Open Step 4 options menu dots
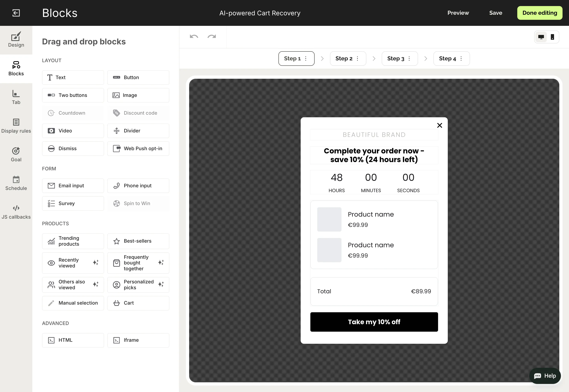The width and height of the screenshot is (569, 392). click(x=461, y=59)
